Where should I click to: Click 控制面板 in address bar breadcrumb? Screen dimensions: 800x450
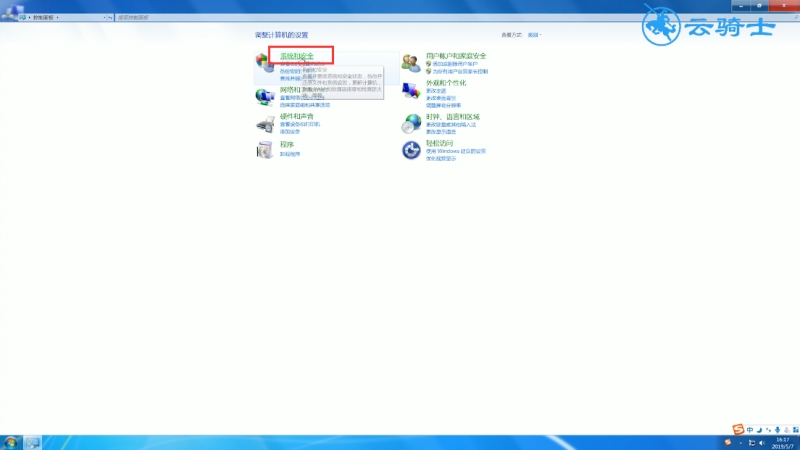tap(43, 17)
